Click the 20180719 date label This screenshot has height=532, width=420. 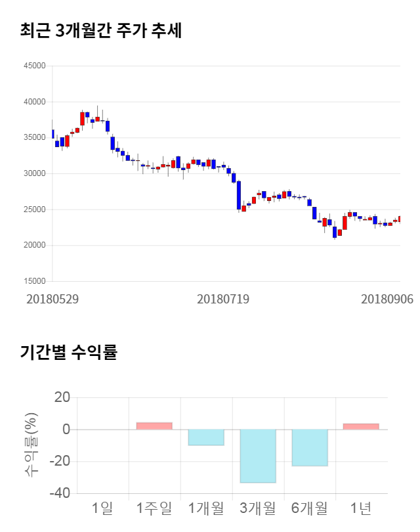click(223, 298)
